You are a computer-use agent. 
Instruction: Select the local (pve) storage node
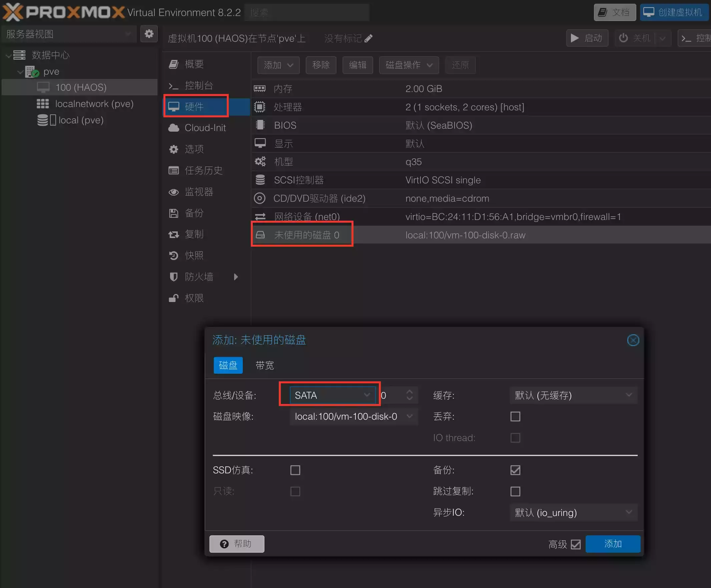coord(81,120)
